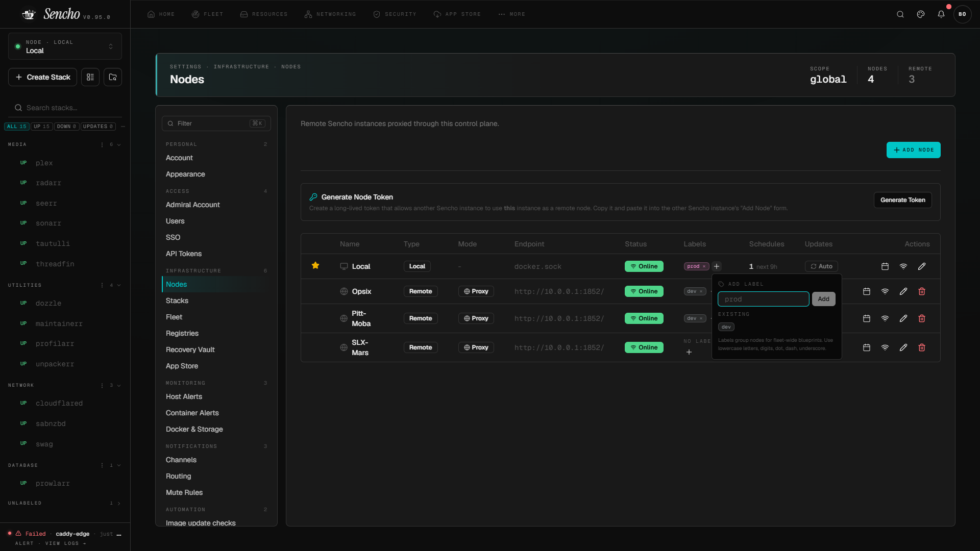
Task: Click the list view icon beside Create Stack
Action: [x=90, y=77]
